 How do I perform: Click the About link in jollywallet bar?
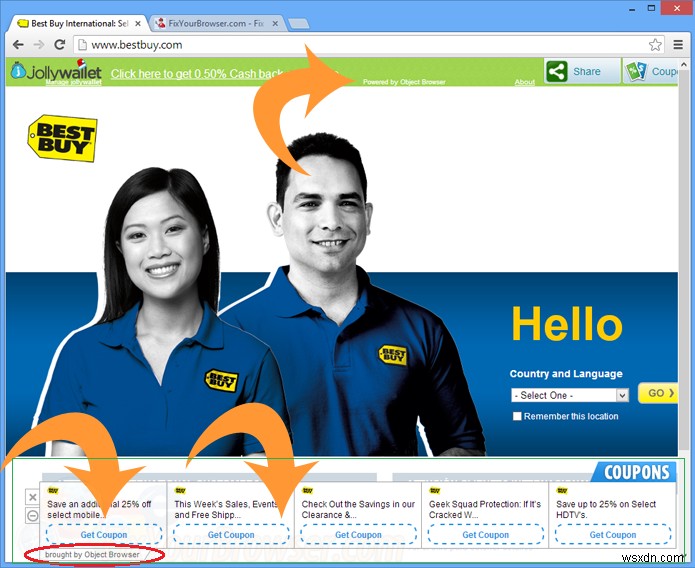524,82
